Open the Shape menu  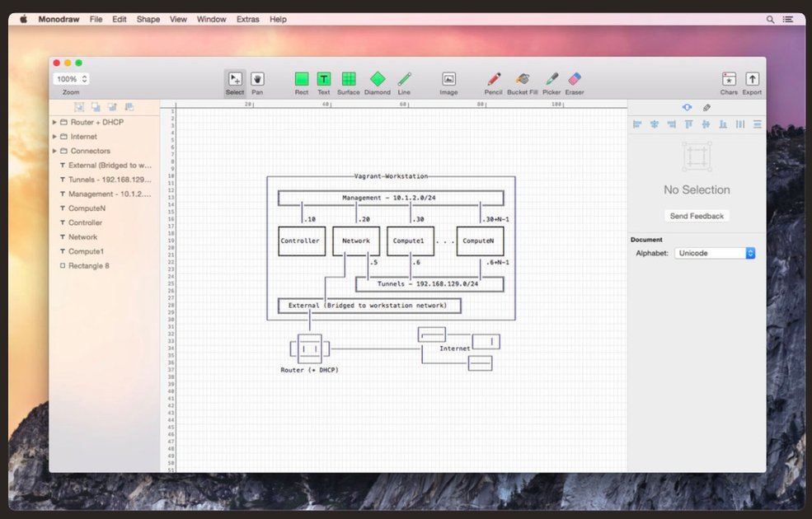pyautogui.click(x=148, y=19)
